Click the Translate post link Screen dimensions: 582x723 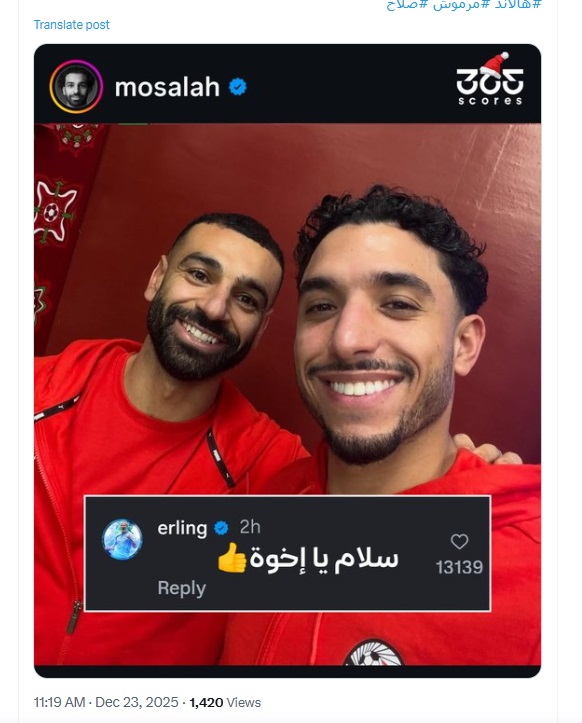tap(71, 24)
